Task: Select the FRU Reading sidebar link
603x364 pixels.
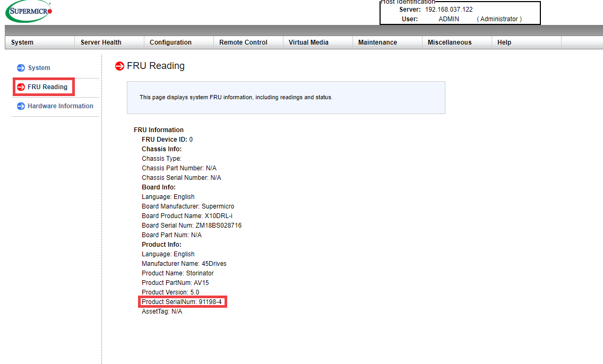Action: click(x=47, y=87)
